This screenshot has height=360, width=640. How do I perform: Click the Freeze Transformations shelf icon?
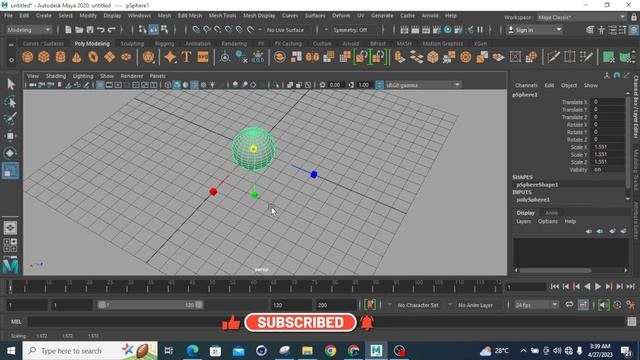coord(258,57)
